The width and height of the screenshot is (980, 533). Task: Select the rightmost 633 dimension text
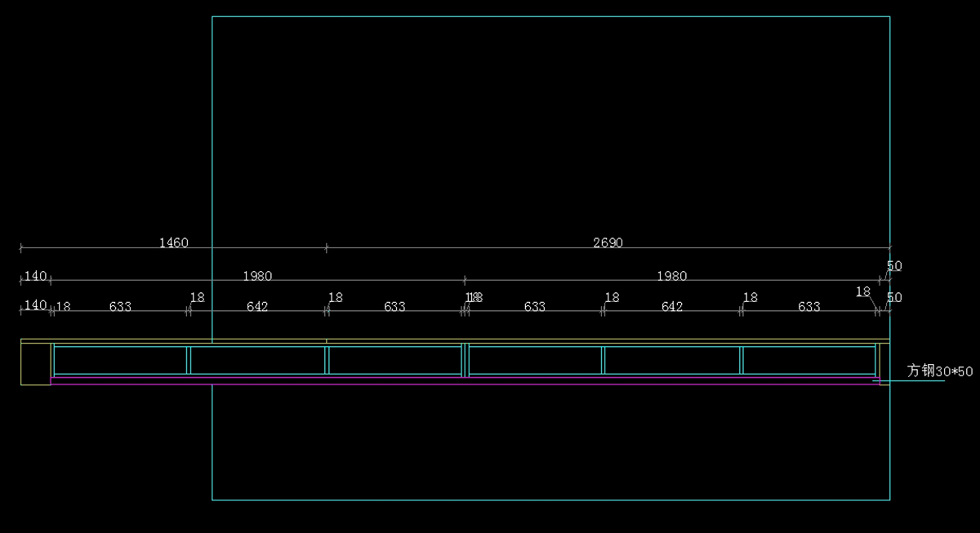click(808, 307)
